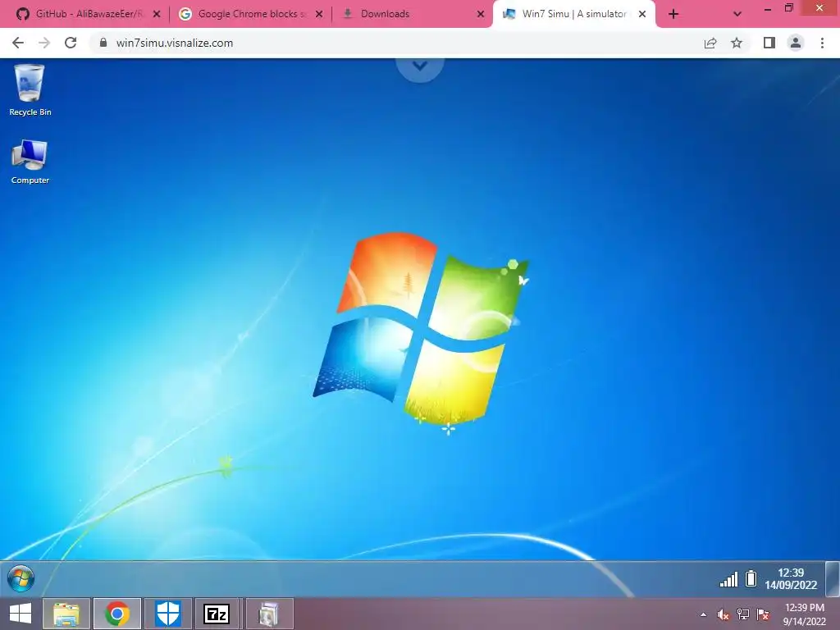Image resolution: width=840 pixels, height=630 pixels.
Task: Minimize the Chrome window
Action: pos(767,8)
